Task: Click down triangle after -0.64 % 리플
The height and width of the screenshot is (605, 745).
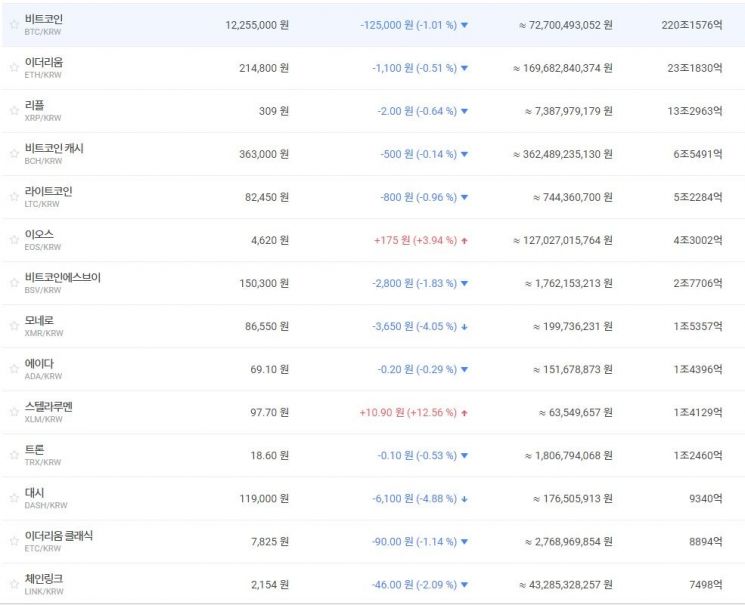Action: tap(465, 111)
